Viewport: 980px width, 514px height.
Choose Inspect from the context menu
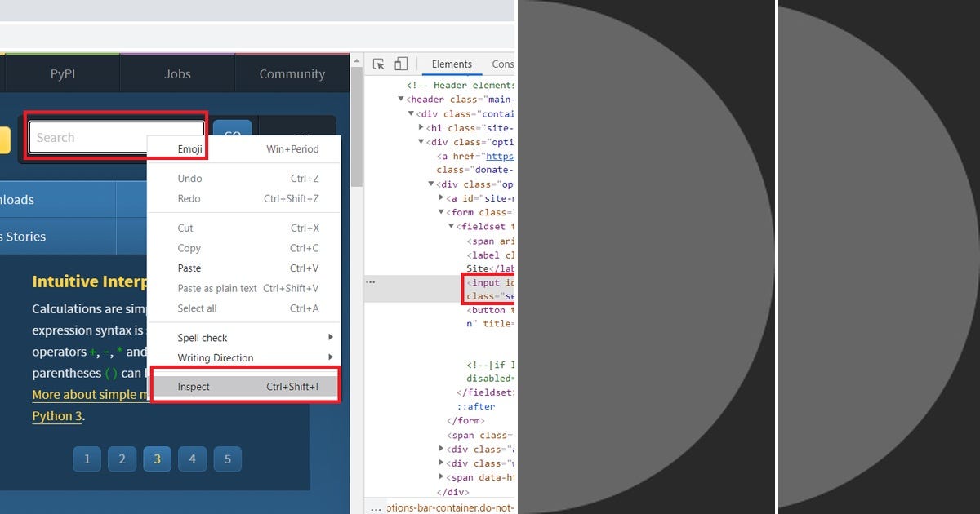point(194,386)
